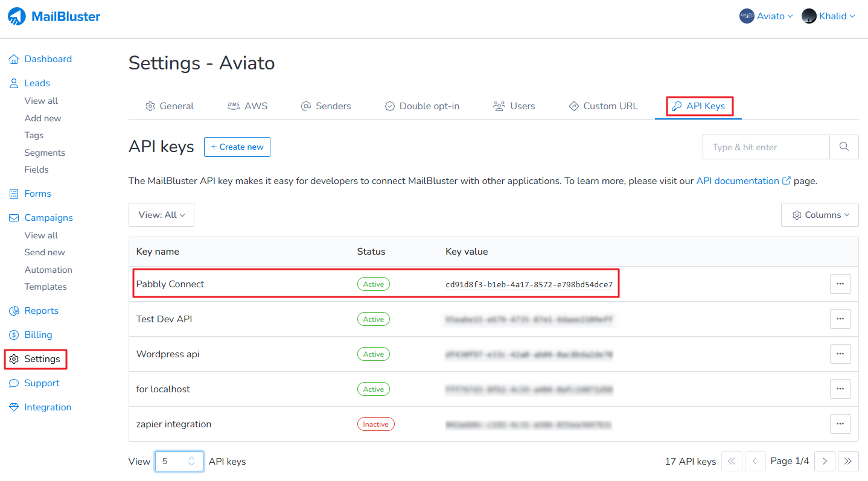Click the Pabbly Connect key value
This screenshot has height=481, width=868.
[x=529, y=284]
